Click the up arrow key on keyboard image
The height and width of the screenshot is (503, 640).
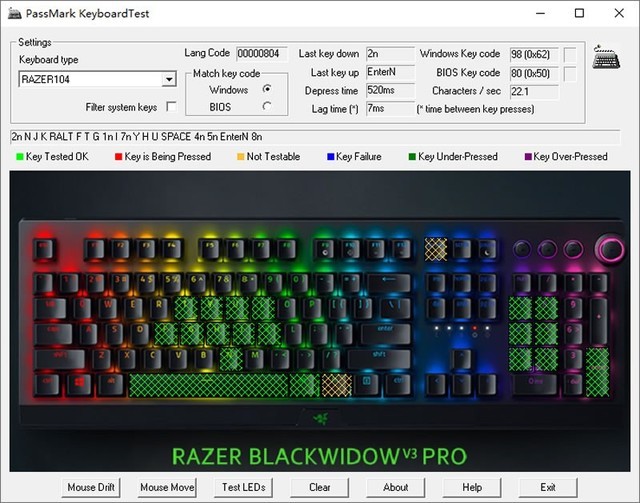point(462,359)
